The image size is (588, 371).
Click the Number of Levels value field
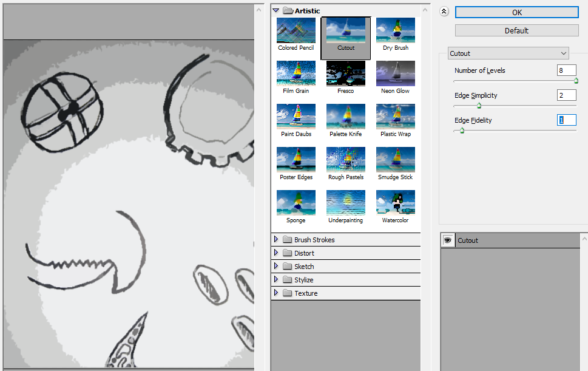click(566, 70)
